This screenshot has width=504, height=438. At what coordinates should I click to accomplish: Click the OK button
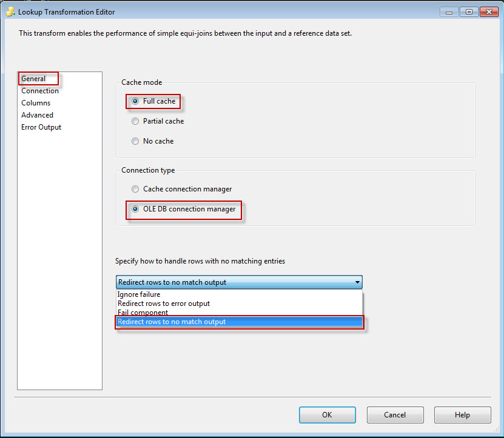pyautogui.click(x=327, y=414)
